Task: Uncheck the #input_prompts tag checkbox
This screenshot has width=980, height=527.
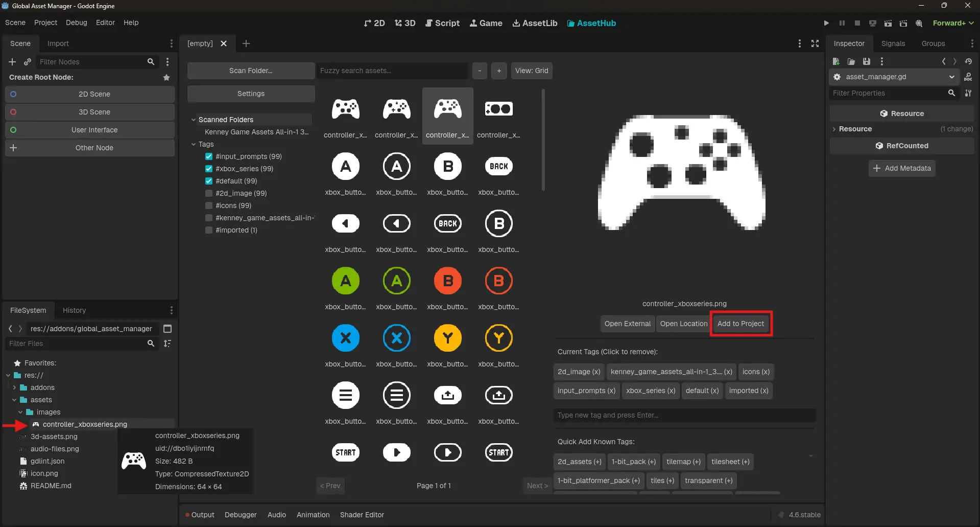Action: tap(209, 156)
